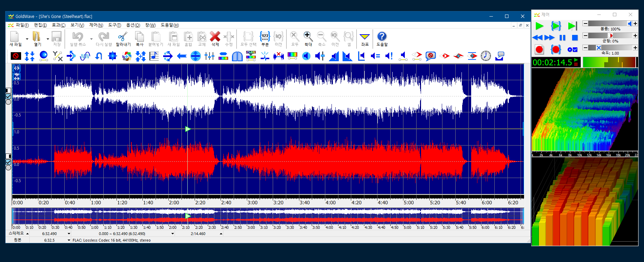The height and width of the screenshot is (262, 644).
Task: Click the Zoom In (확대) magnifier
Action: [x=308, y=37]
